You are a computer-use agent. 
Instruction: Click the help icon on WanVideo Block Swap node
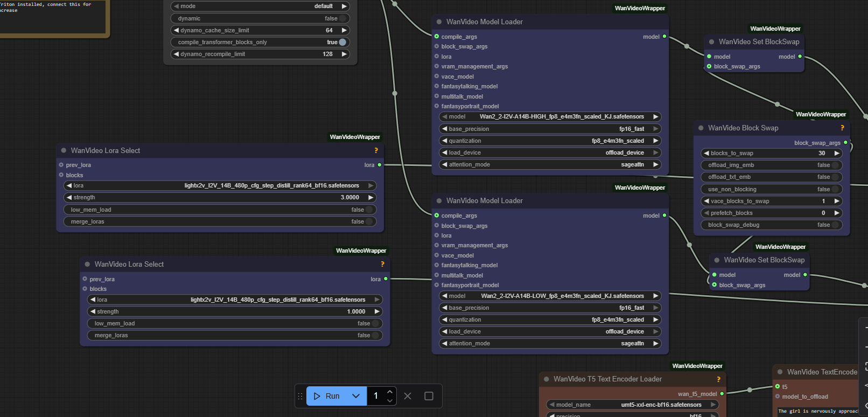[x=842, y=128]
